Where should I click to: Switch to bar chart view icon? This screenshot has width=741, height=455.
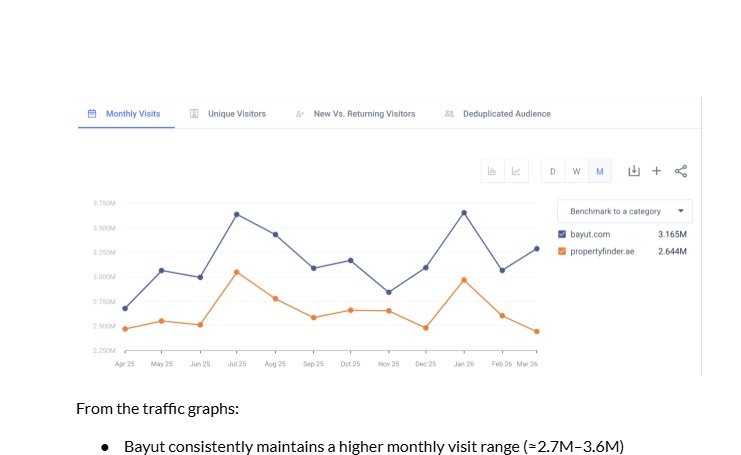pos(492,171)
